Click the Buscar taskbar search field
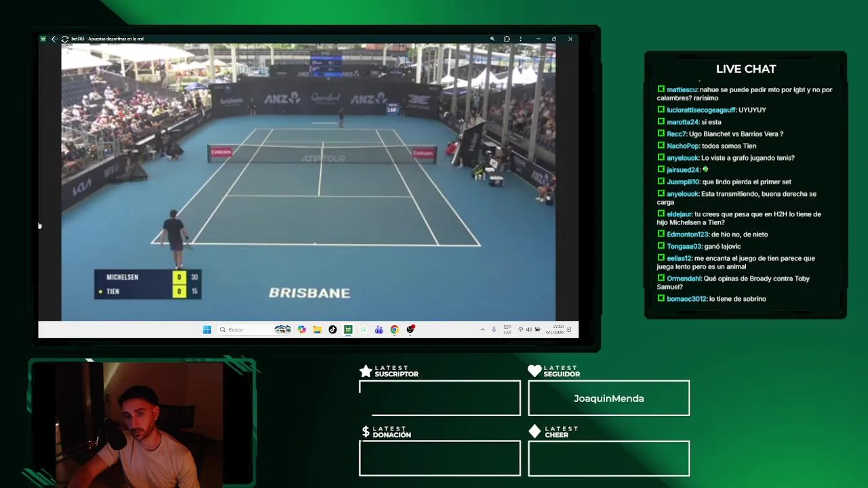The height and width of the screenshot is (488, 868). click(x=254, y=329)
